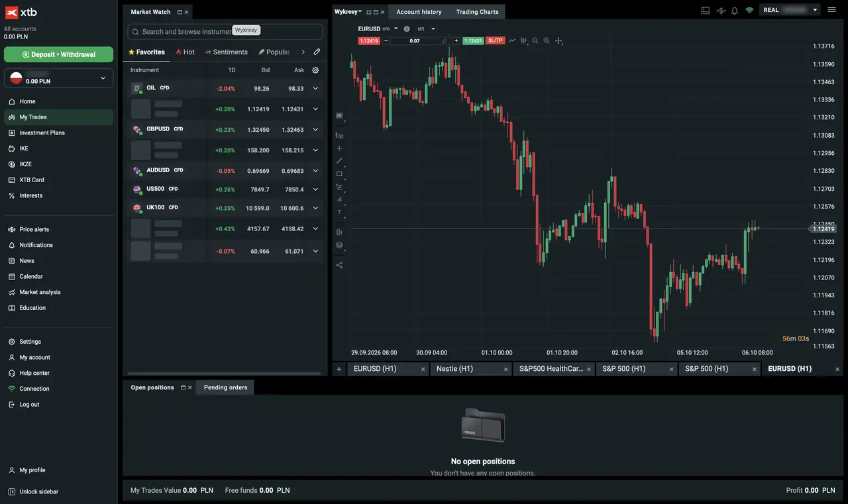Screen dimensions: 848x504
Task: Click the one-click trading dollar icon
Action: point(721,11)
